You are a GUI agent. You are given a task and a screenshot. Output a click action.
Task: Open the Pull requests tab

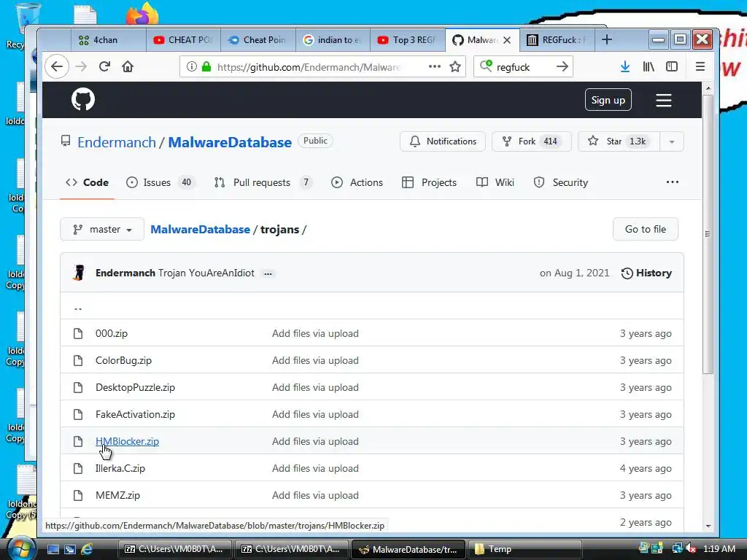point(263,182)
